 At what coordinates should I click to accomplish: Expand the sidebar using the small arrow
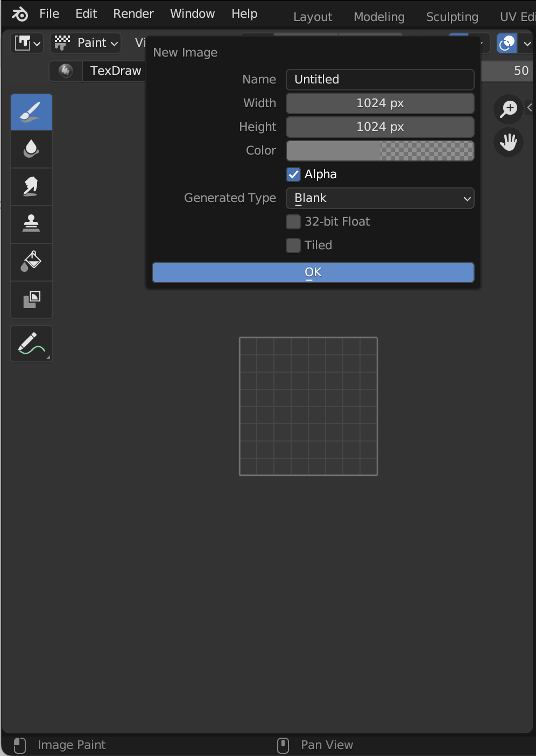[x=530, y=108]
